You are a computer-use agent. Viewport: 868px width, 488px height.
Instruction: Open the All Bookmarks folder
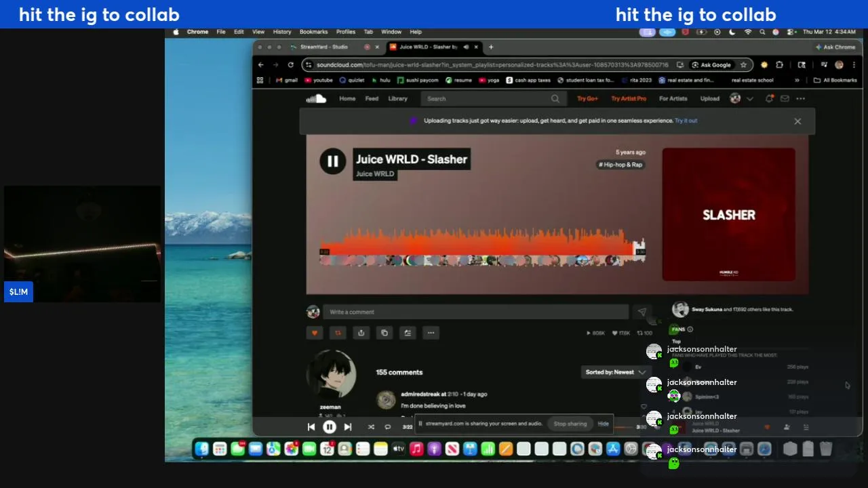click(835, 80)
